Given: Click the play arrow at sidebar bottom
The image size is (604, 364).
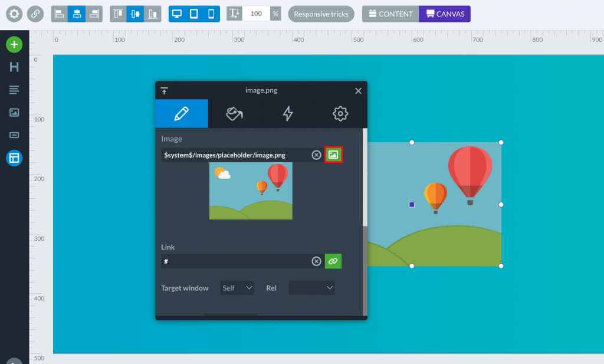Looking at the screenshot, I should (x=14, y=361).
